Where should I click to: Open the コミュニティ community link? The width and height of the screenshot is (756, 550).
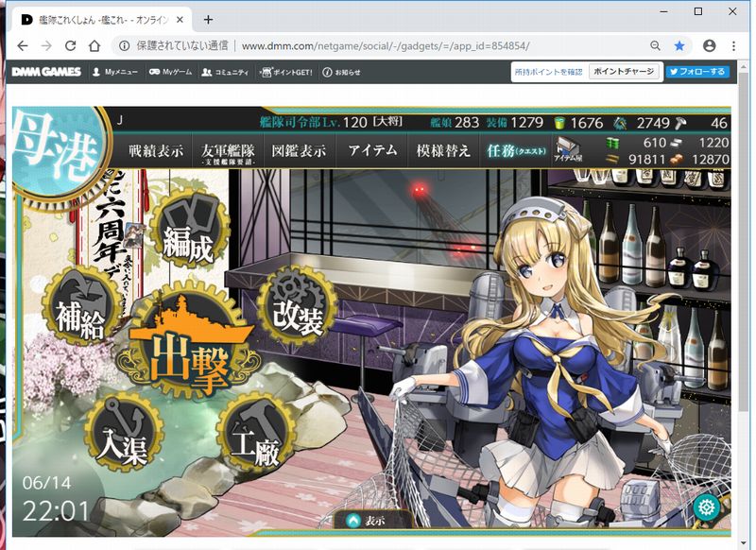coord(225,73)
